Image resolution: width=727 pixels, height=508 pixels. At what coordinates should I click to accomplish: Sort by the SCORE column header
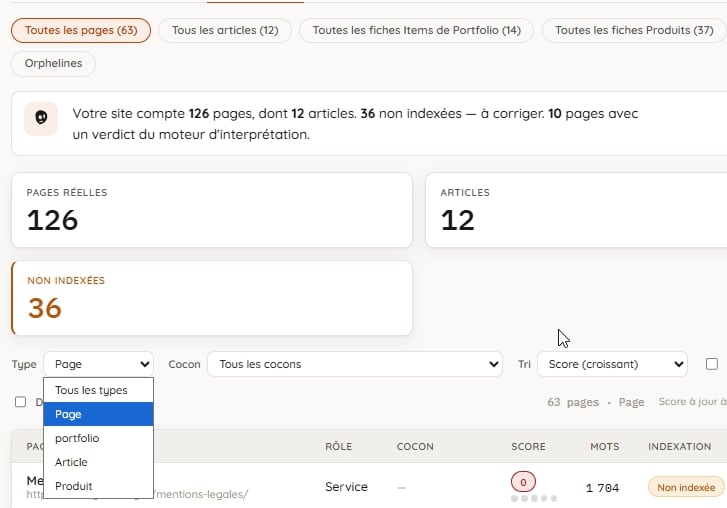pyautogui.click(x=528, y=447)
